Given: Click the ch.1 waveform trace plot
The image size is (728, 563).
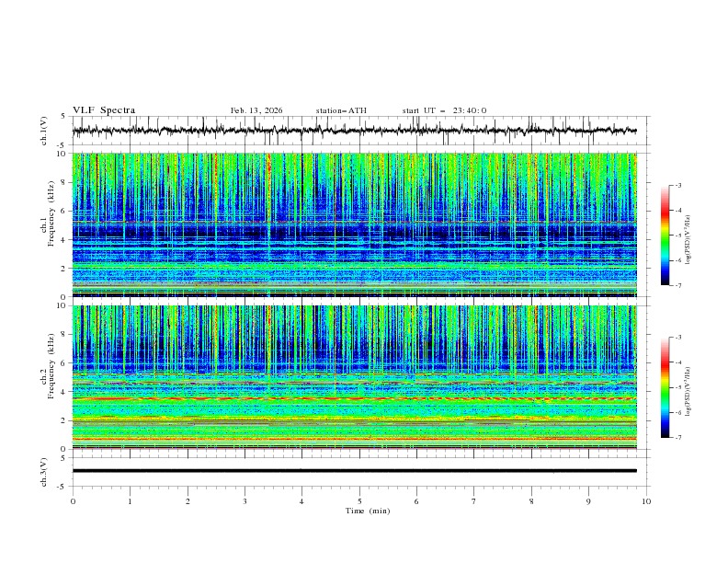Looking at the screenshot, I should pyautogui.click(x=355, y=131).
